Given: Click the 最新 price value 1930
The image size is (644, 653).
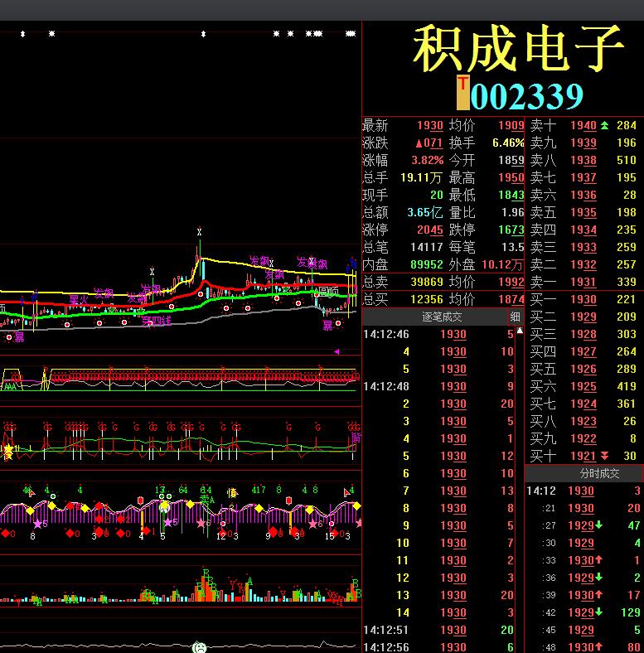Looking at the screenshot, I should tap(430, 125).
